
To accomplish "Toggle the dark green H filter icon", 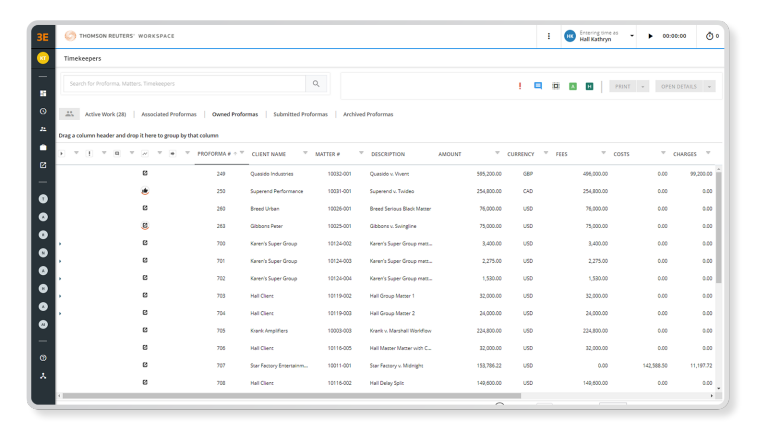I will click(590, 86).
